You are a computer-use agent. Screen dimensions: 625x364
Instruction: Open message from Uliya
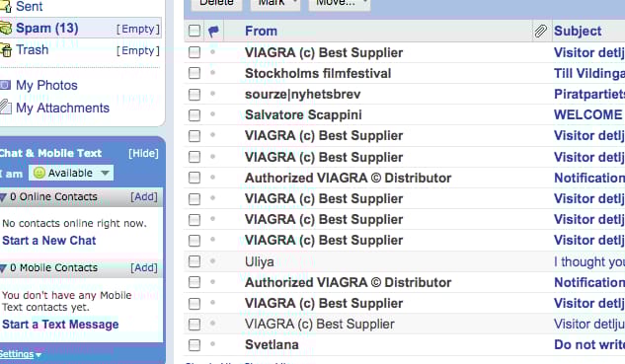pyautogui.click(x=260, y=261)
